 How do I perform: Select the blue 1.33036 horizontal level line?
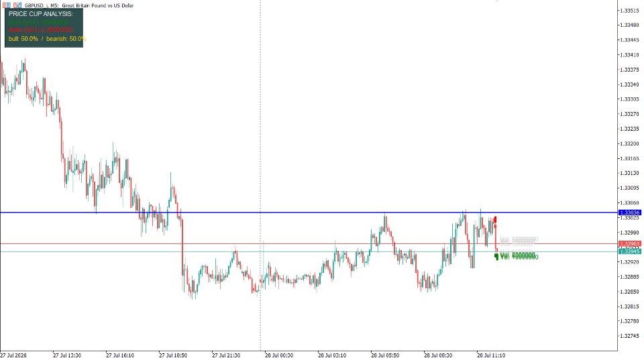309,213
